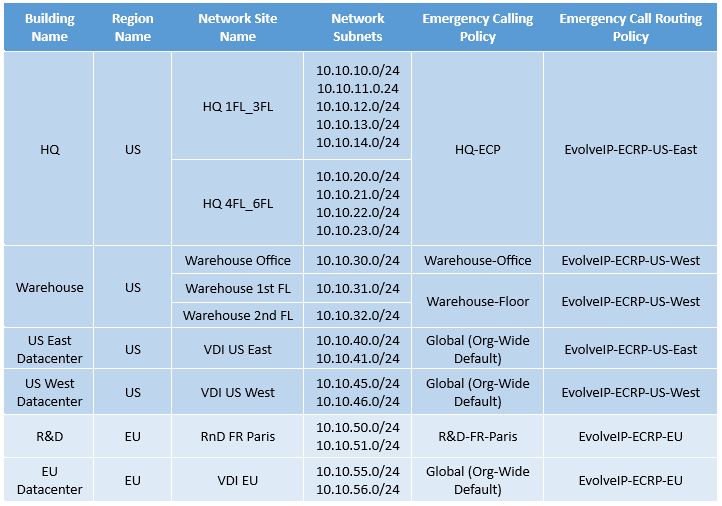The image size is (722, 506).
Task: Select the RnD FR Paris cell
Action: [x=238, y=436]
